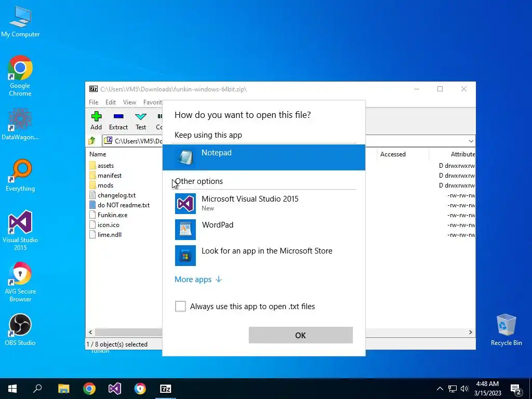Open the View menu in 7-Zip
532x399 pixels.
(x=129, y=102)
